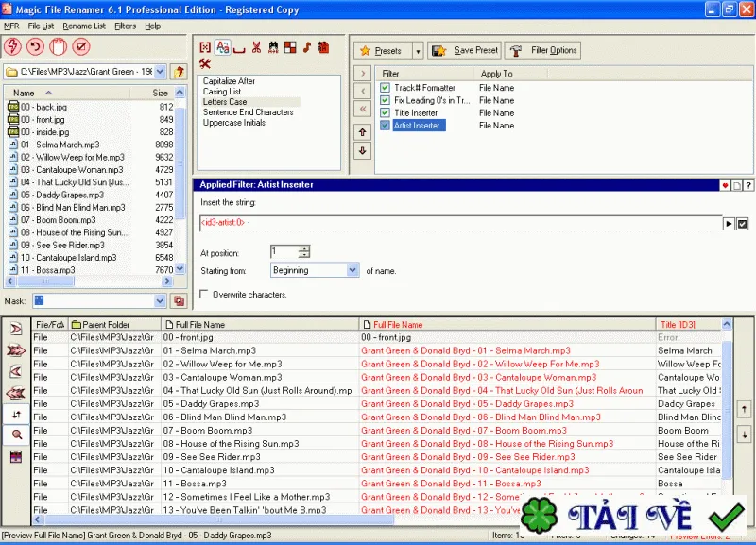Click the add-to-list single arrow sidebar icon
The height and width of the screenshot is (545, 756).
pyautogui.click(x=16, y=329)
